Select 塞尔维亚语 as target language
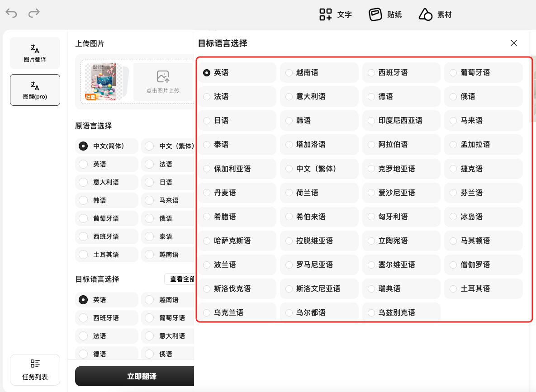This screenshot has height=392, width=536. click(401, 264)
